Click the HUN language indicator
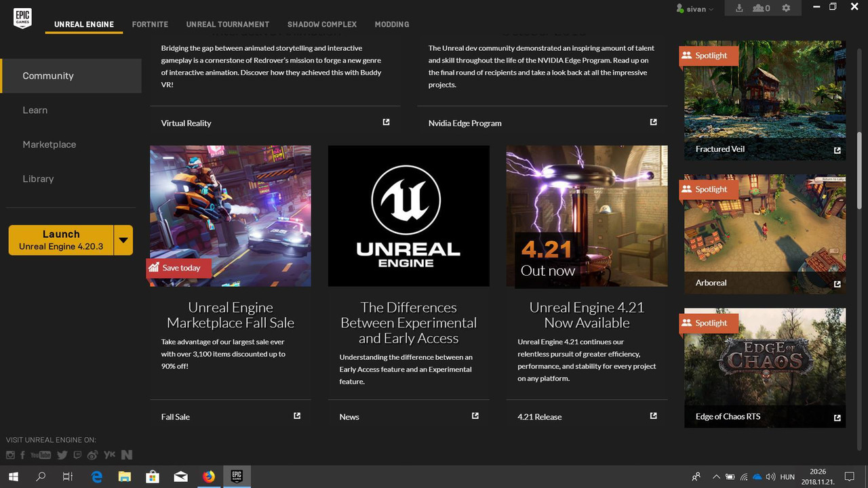 pyautogui.click(x=787, y=477)
